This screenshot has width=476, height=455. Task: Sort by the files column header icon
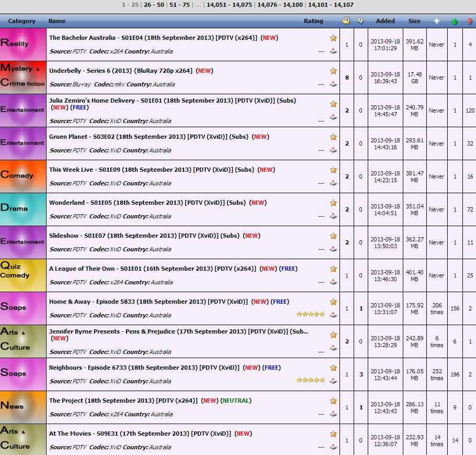tap(346, 20)
